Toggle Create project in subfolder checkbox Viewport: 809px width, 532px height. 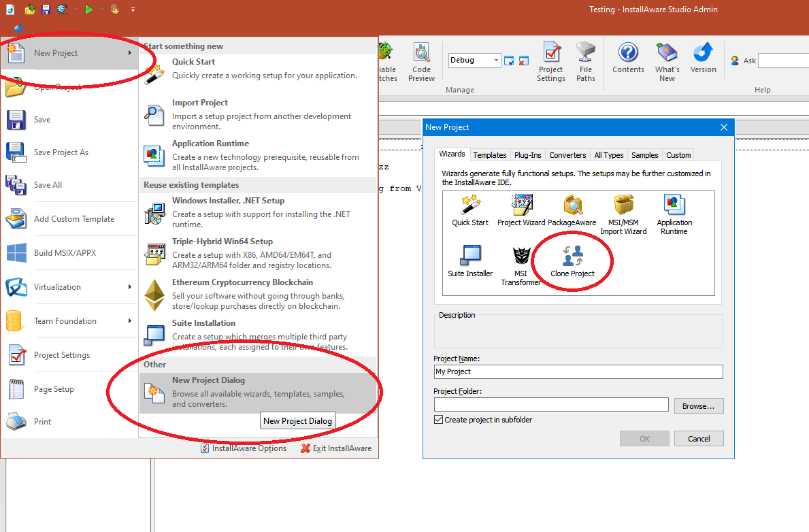point(439,420)
